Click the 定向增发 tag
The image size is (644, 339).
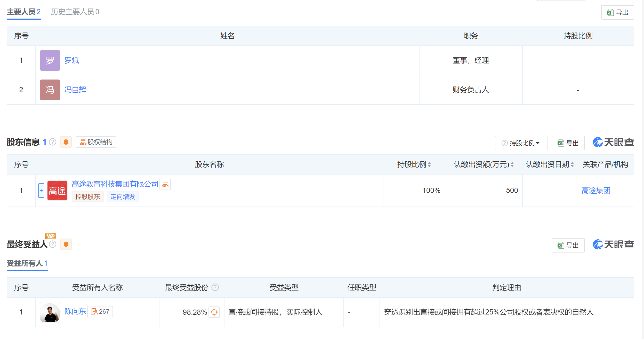coord(123,197)
